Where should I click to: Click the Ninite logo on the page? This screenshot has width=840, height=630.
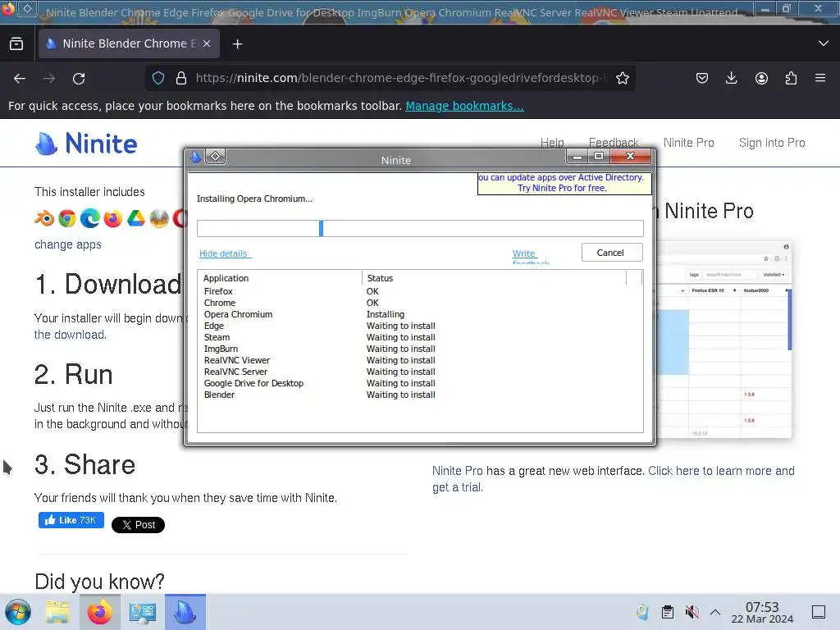pos(86,144)
